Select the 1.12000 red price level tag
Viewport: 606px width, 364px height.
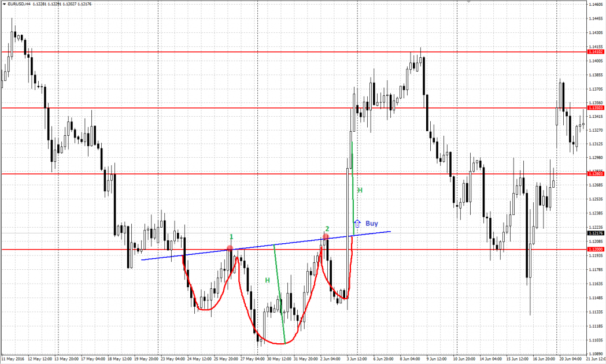(x=596, y=249)
